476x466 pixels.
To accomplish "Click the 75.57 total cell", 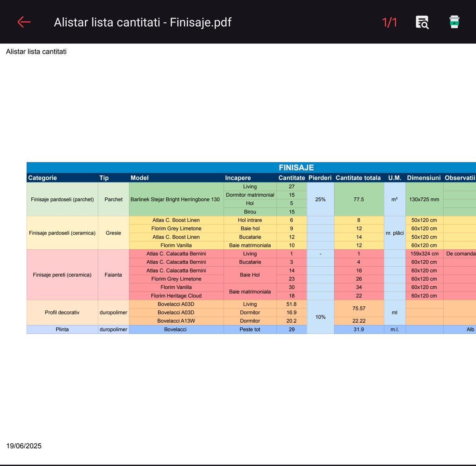I will 359,308.
